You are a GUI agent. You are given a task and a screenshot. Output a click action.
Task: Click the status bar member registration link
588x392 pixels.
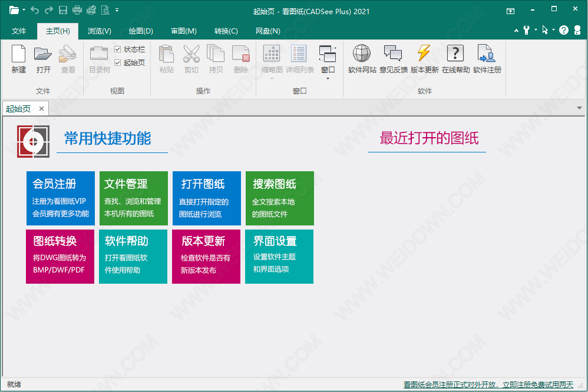(x=488, y=385)
